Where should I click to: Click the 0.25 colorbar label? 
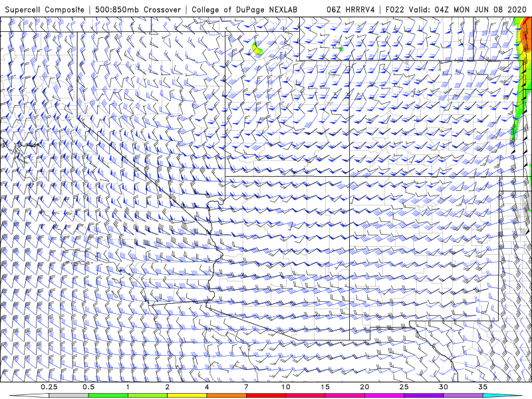49,387
